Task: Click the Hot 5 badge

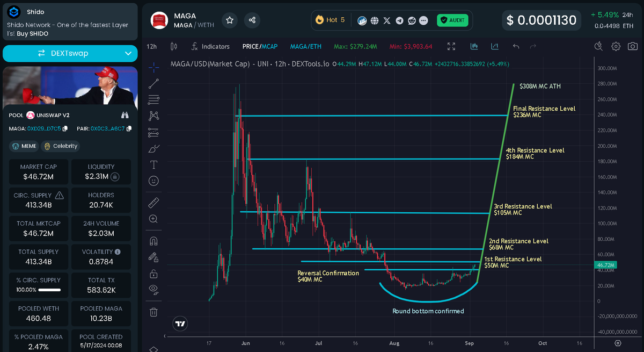Action: pyautogui.click(x=330, y=20)
